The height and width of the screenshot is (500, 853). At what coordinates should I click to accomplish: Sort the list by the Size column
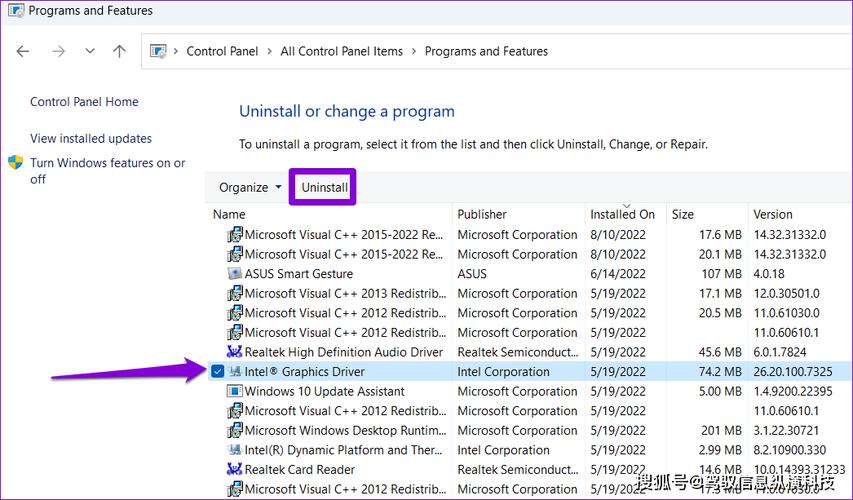682,214
